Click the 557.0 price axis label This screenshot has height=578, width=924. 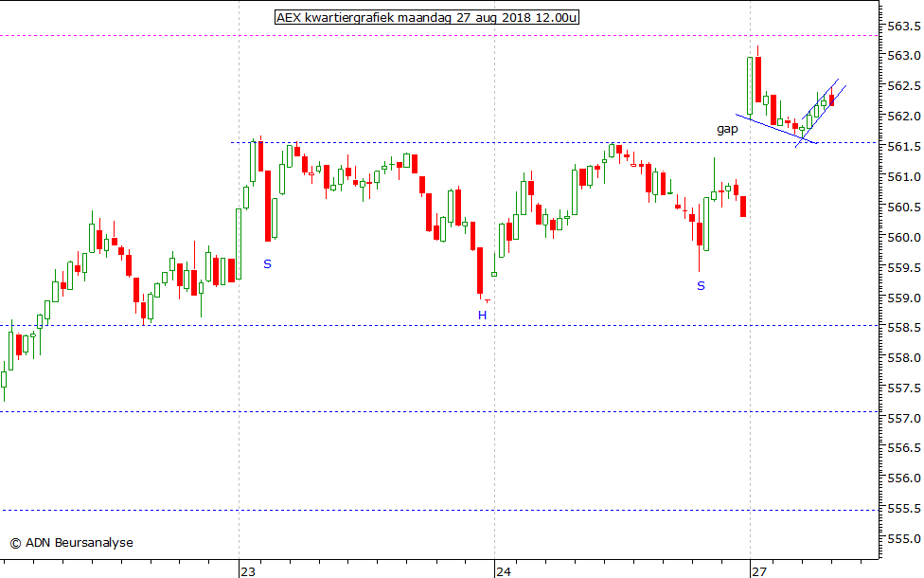pyautogui.click(x=904, y=418)
